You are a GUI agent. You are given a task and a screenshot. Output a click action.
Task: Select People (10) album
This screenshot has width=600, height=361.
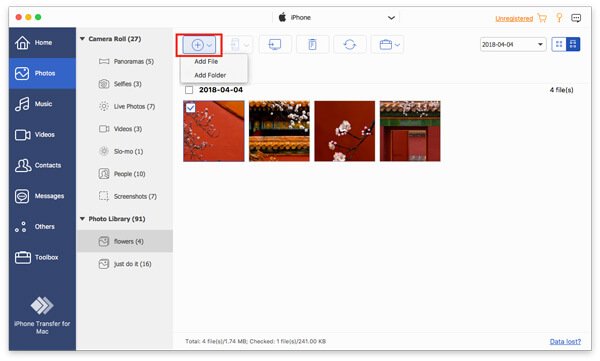124,174
